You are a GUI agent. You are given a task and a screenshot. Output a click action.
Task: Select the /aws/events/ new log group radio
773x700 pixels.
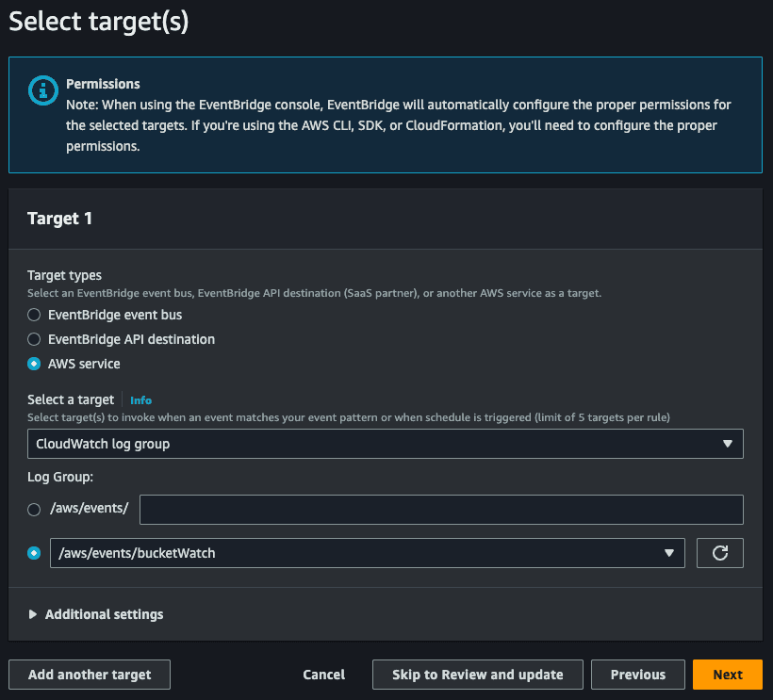click(x=34, y=510)
